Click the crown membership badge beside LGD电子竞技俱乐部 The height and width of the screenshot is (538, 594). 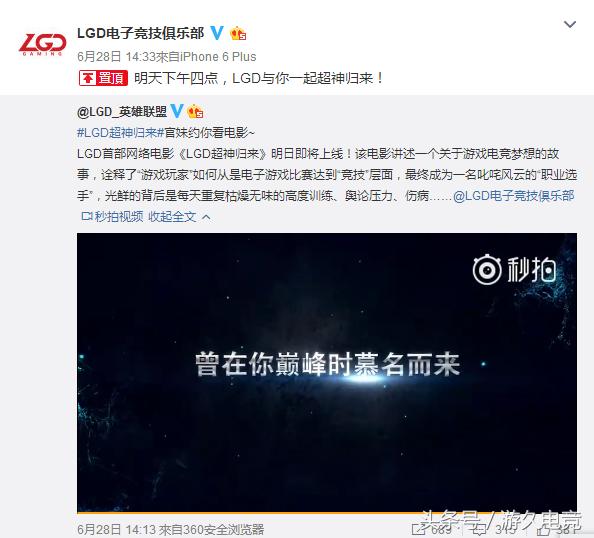238,34
